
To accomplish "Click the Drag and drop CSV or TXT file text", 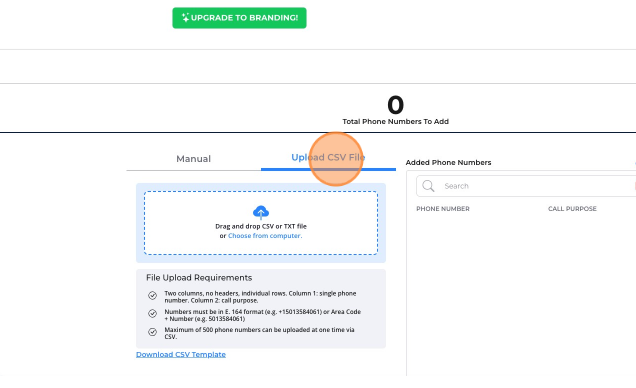I will [x=261, y=226].
